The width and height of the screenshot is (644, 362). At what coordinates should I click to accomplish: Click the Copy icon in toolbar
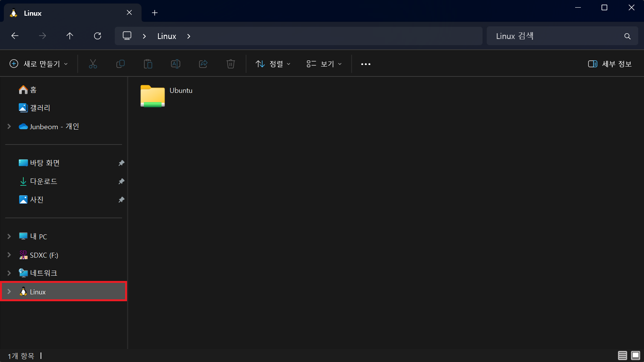click(x=121, y=64)
